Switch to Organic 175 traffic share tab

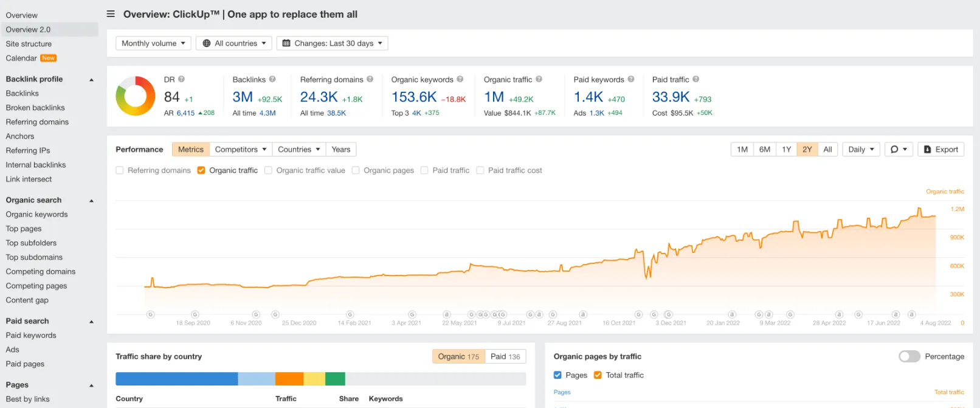coord(458,356)
